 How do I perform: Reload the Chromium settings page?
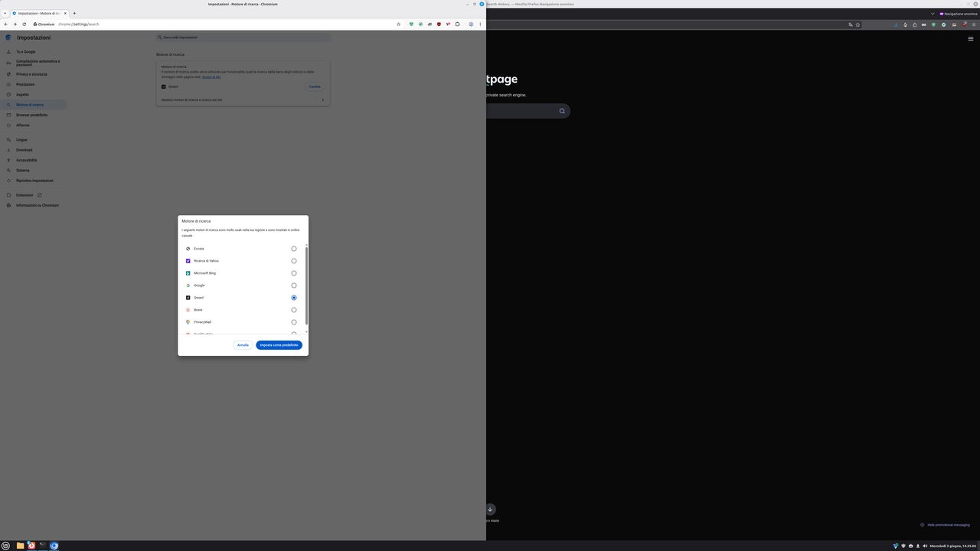pos(24,24)
